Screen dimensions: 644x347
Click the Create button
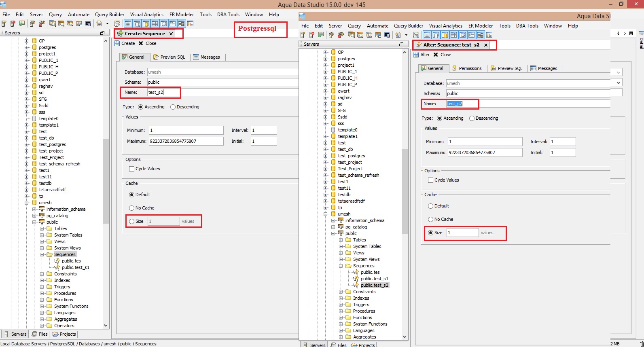[125, 43]
